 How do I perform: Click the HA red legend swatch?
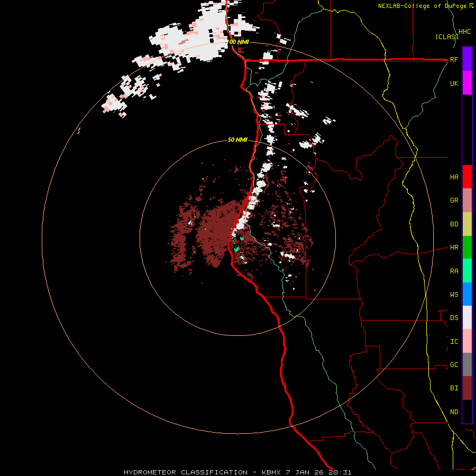click(467, 177)
